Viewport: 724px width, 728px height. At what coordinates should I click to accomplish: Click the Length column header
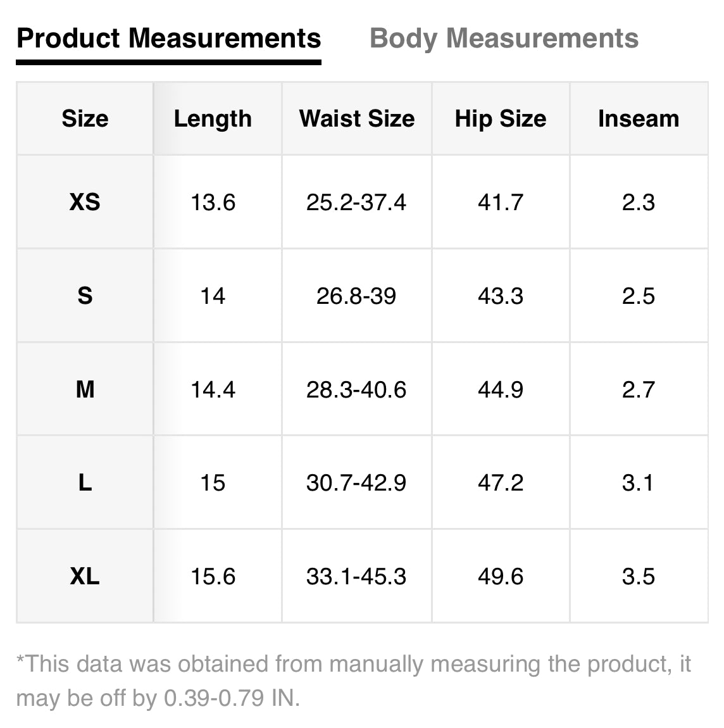pos(213,119)
